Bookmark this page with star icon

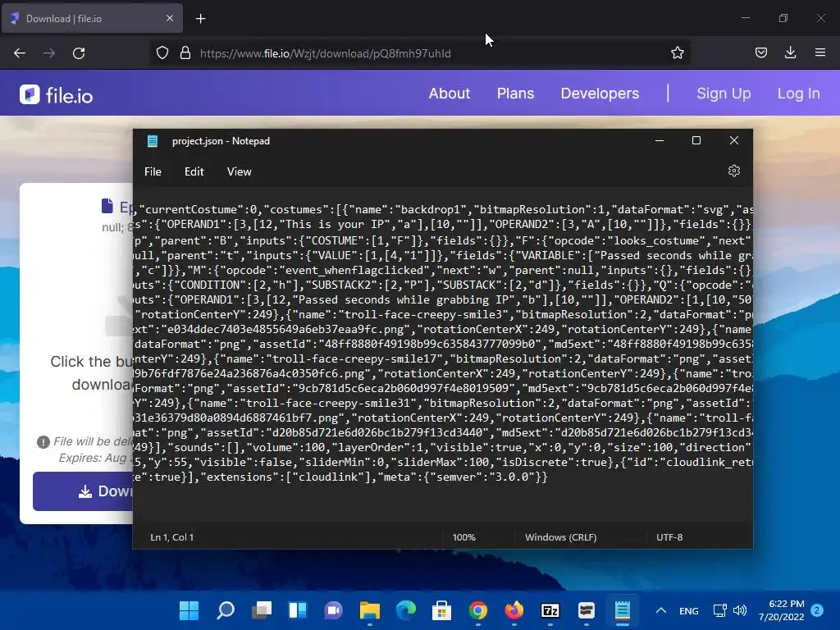point(677,53)
